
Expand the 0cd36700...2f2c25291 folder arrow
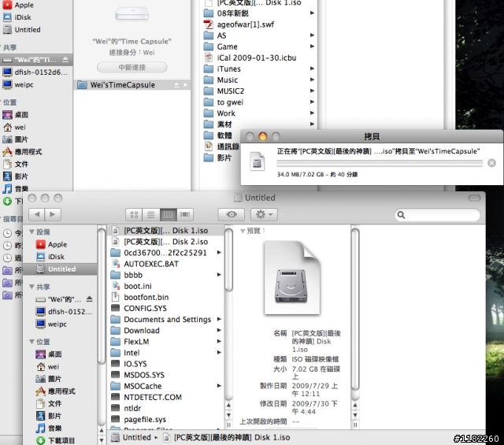pos(219,252)
